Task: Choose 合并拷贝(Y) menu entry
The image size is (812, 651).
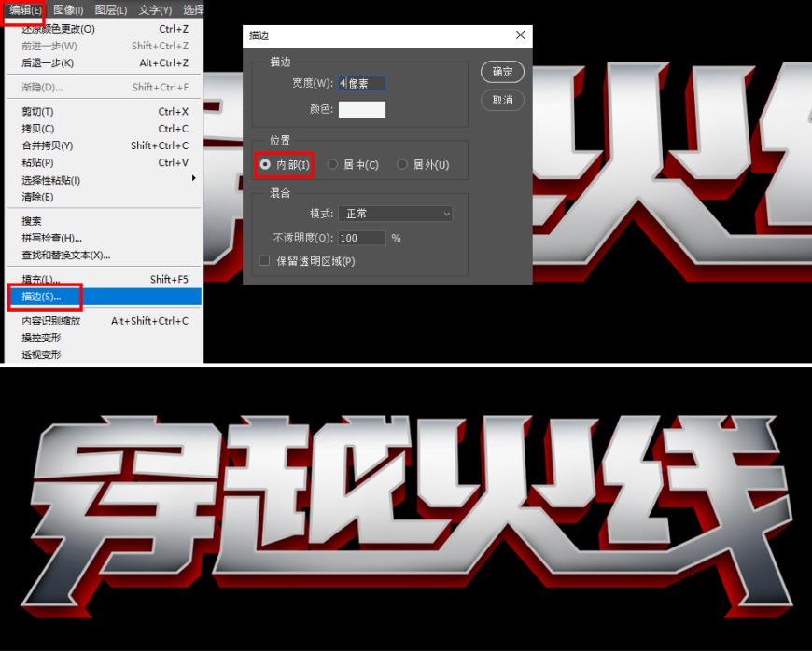Action: (104, 145)
